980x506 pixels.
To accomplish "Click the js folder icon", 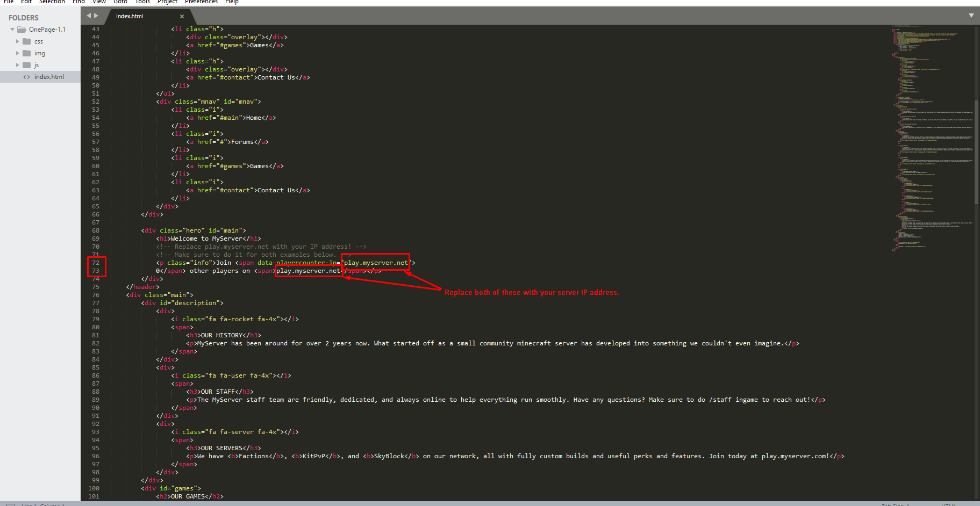I will [x=27, y=64].
